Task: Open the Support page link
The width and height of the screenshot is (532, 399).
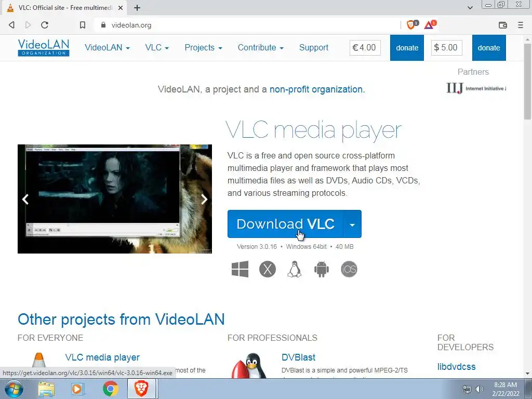Action: (x=314, y=47)
